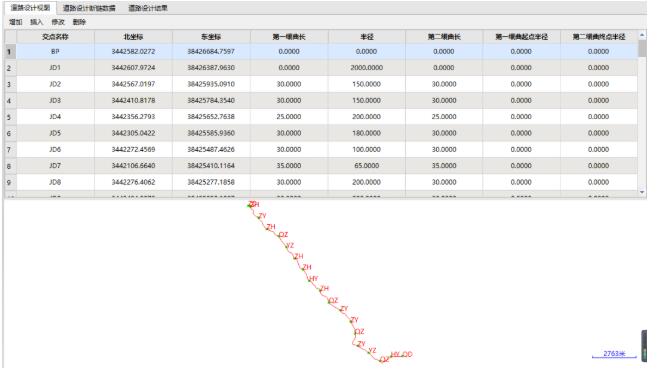Click north coordinate 3442410.8178 cell
Screen dimensions: 658x377
point(133,100)
